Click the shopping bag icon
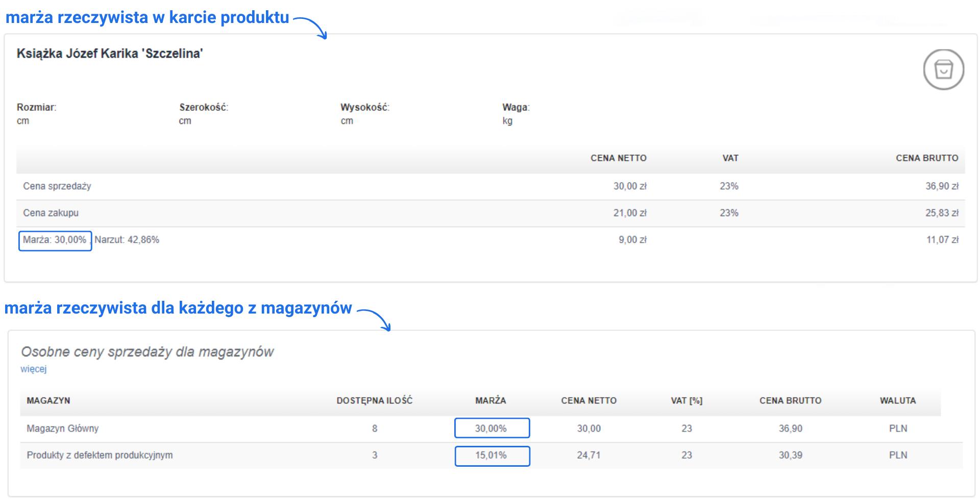 pyautogui.click(x=943, y=69)
